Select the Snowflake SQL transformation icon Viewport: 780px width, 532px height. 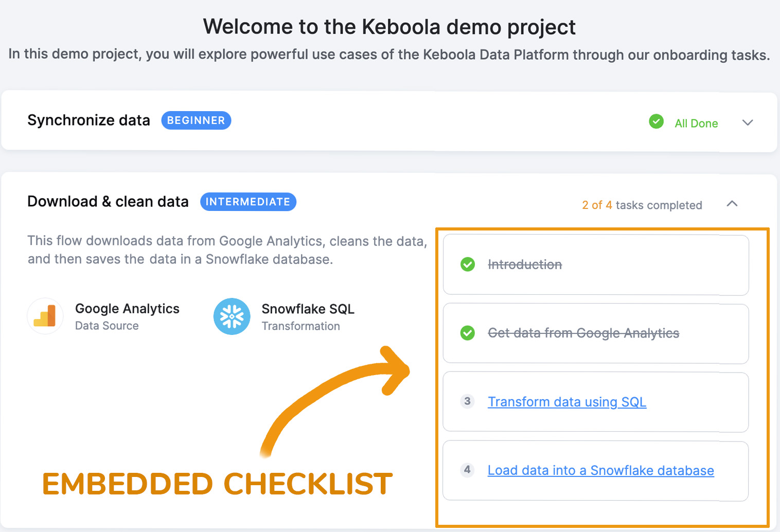coord(232,316)
